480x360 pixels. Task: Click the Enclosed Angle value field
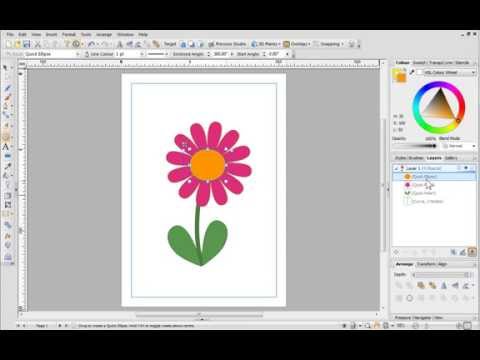(220, 54)
